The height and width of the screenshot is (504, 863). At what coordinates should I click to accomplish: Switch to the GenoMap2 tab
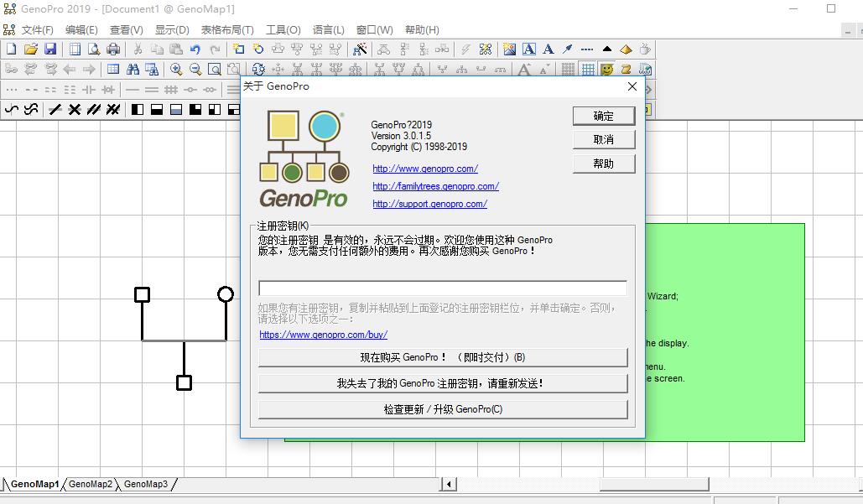pos(91,484)
